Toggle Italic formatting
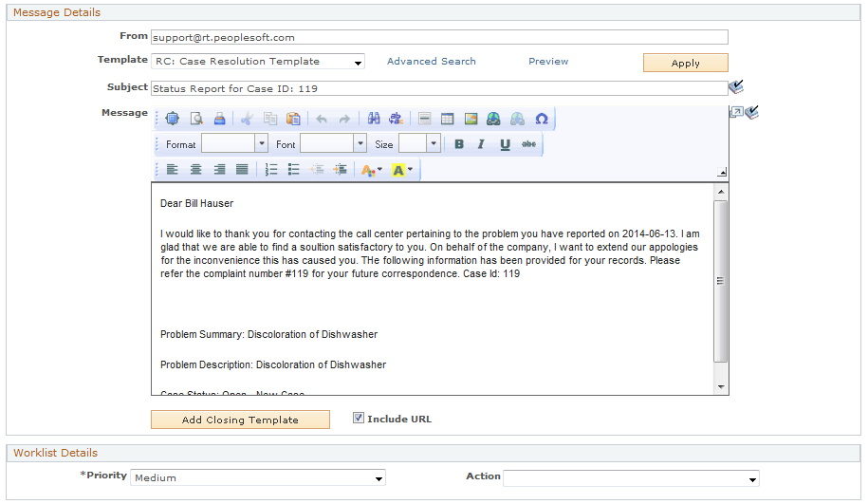This screenshot has height=504, width=868. 481,144
